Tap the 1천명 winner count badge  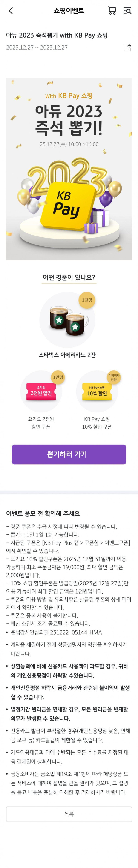[x=87, y=300]
